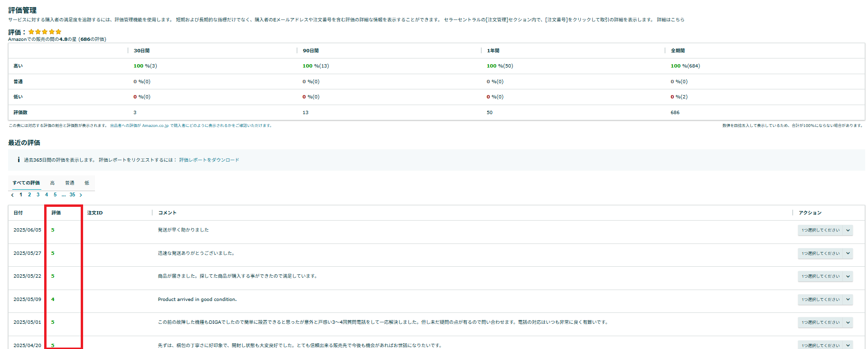The image size is (868, 349).
Task: Switch to the 普通 ratings tab
Action: [70, 183]
